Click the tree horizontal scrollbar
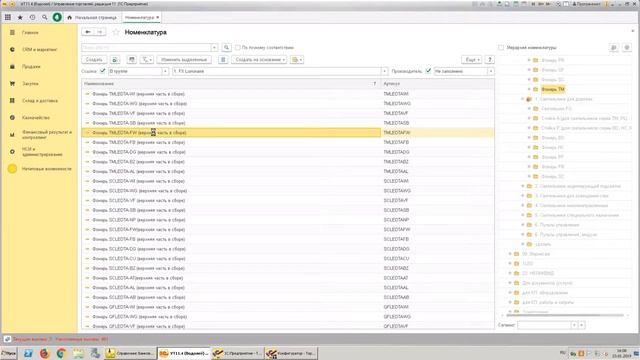The width and height of the screenshot is (640, 360). pyautogui.click(x=565, y=316)
